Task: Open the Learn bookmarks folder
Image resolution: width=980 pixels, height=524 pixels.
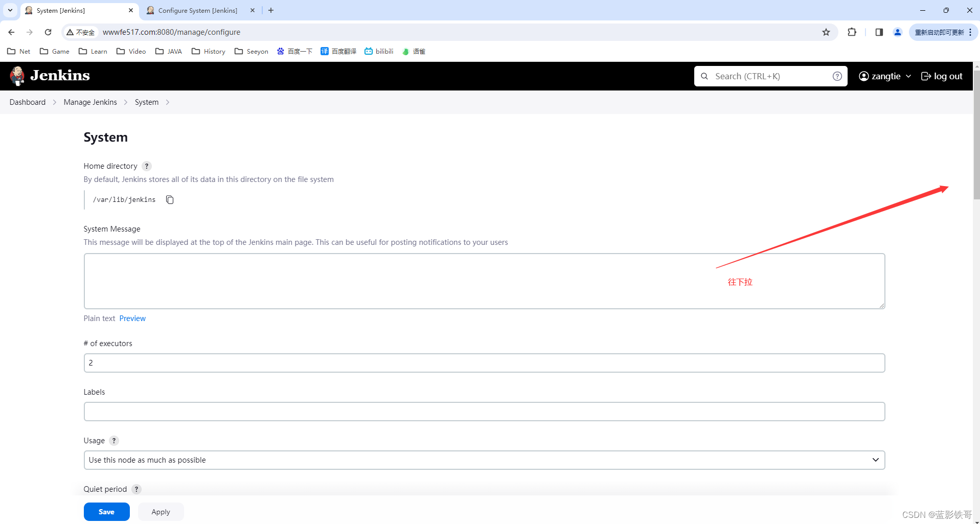Action: tap(93, 51)
